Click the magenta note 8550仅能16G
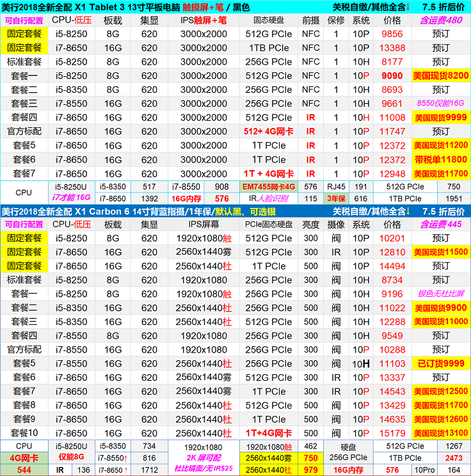This screenshot has height=476, width=471. 440,103
